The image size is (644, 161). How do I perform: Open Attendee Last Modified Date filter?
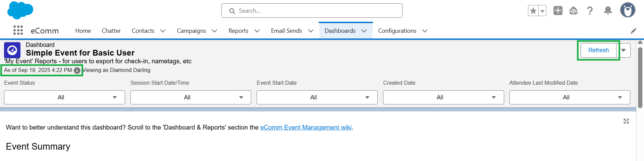[570, 97]
